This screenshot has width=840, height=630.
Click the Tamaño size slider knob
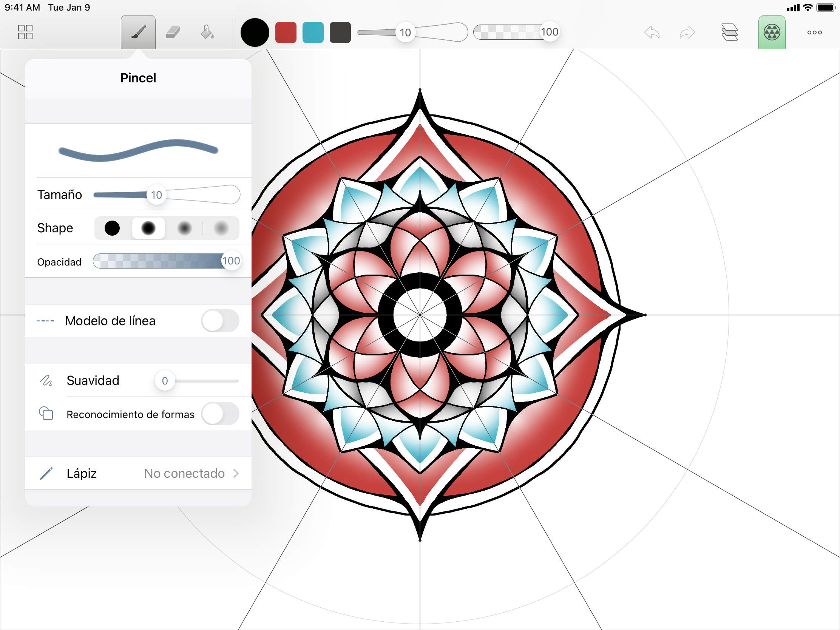pos(156,195)
